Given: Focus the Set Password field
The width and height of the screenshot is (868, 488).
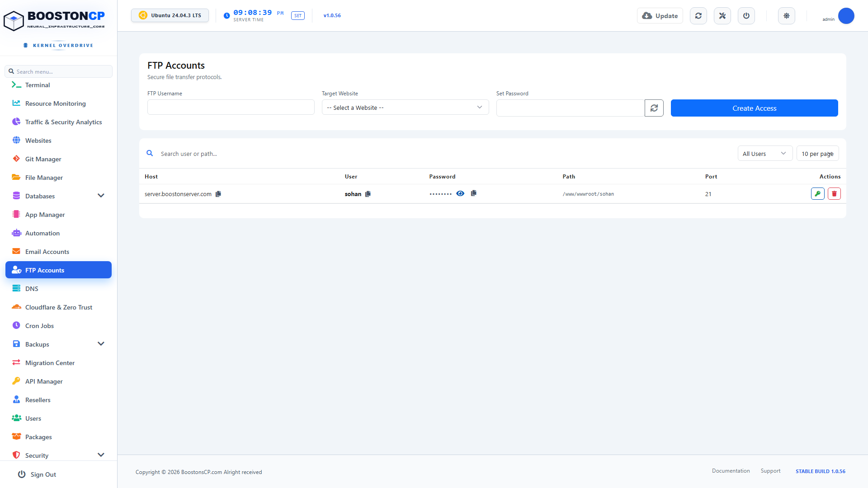Looking at the screenshot, I should [x=570, y=108].
